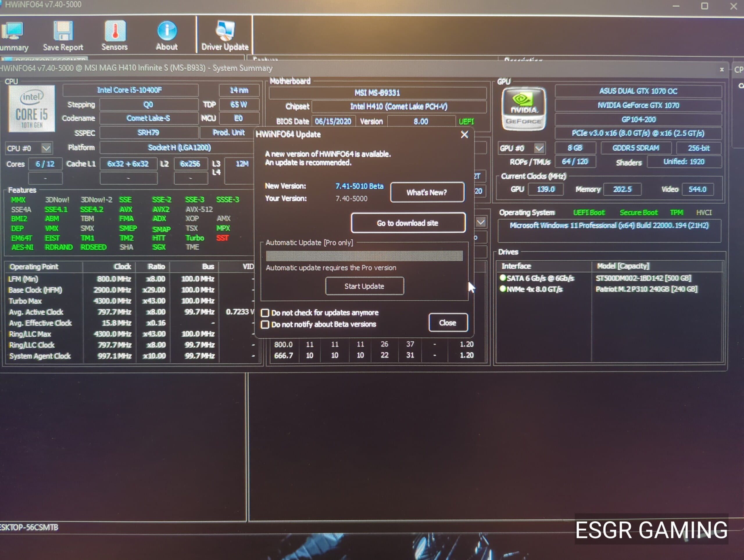Viewport: 744px width, 560px height.
Task: Click the GPU clock value 139.0
Action: click(x=546, y=190)
